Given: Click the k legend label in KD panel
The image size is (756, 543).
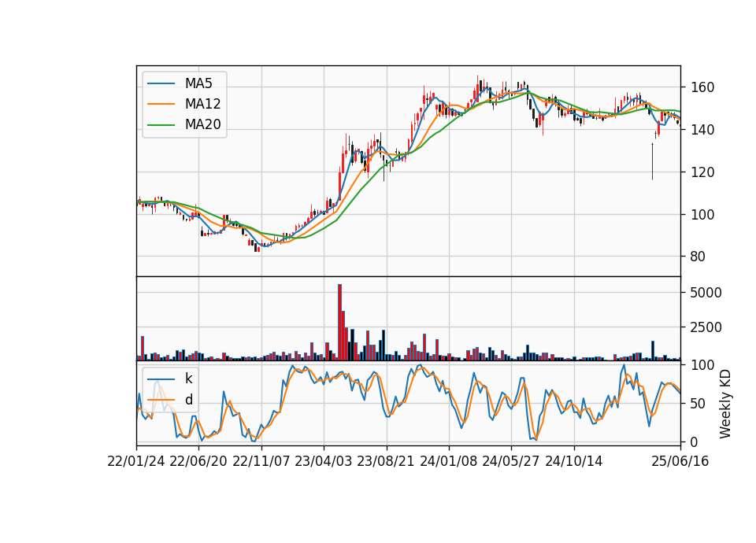Looking at the screenshot, I should (x=188, y=379).
